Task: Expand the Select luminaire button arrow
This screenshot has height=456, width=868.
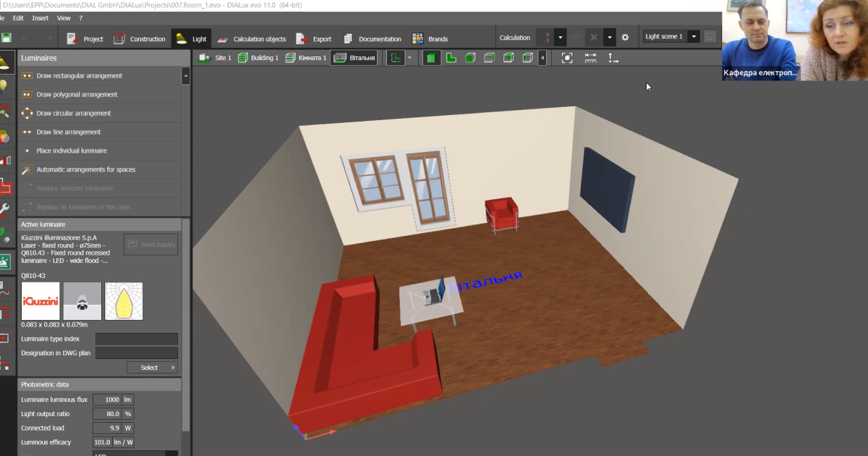Action: click(173, 368)
